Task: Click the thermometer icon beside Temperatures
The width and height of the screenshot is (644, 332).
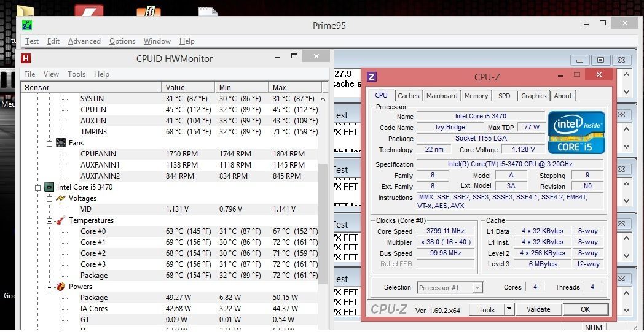Action: pyautogui.click(x=61, y=220)
